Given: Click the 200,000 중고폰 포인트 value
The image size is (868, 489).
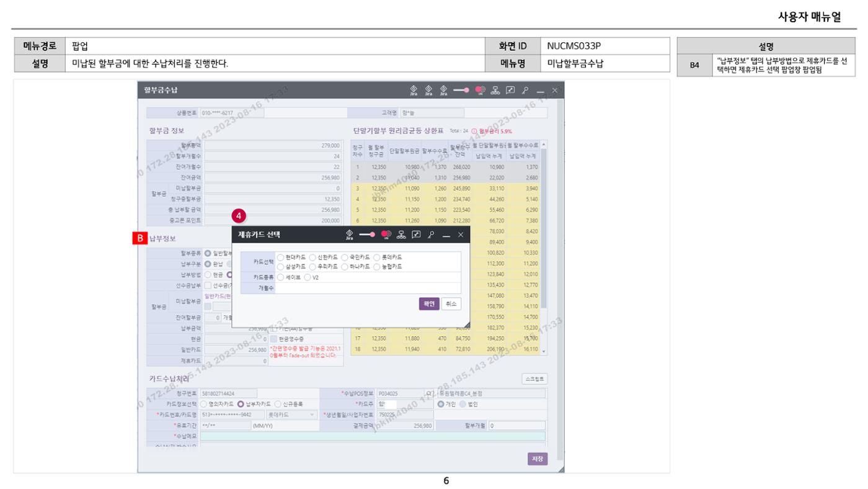Looking at the screenshot, I should pyautogui.click(x=273, y=220).
